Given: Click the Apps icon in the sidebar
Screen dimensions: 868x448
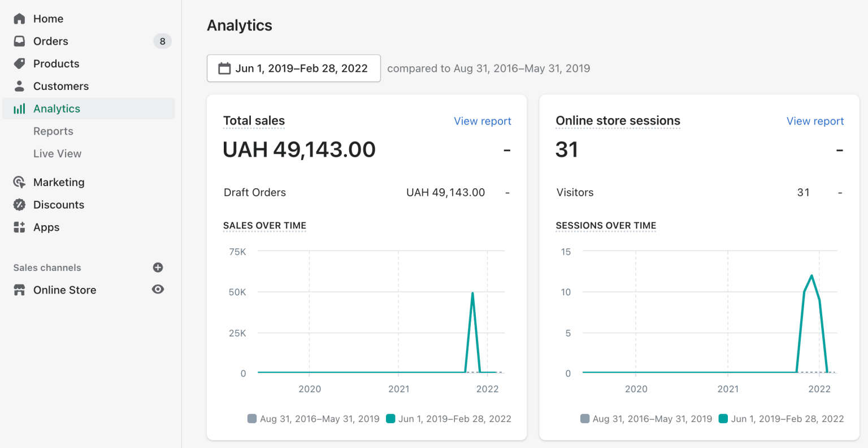Looking at the screenshot, I should point(19,227).
